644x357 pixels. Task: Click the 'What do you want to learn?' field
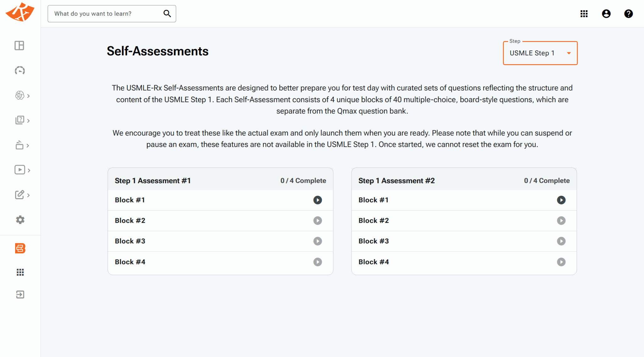pos(107,14)
